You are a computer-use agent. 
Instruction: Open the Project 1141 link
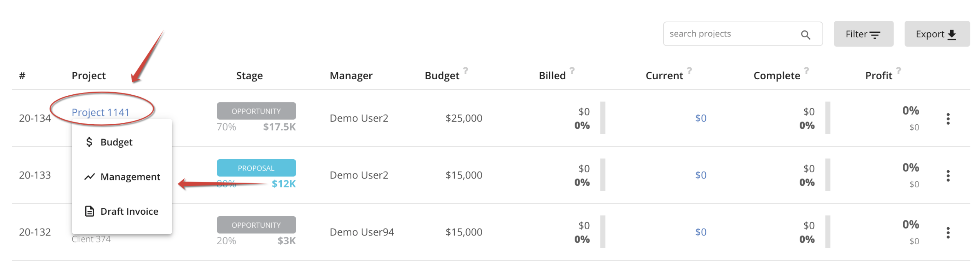[x=100, y=112]
